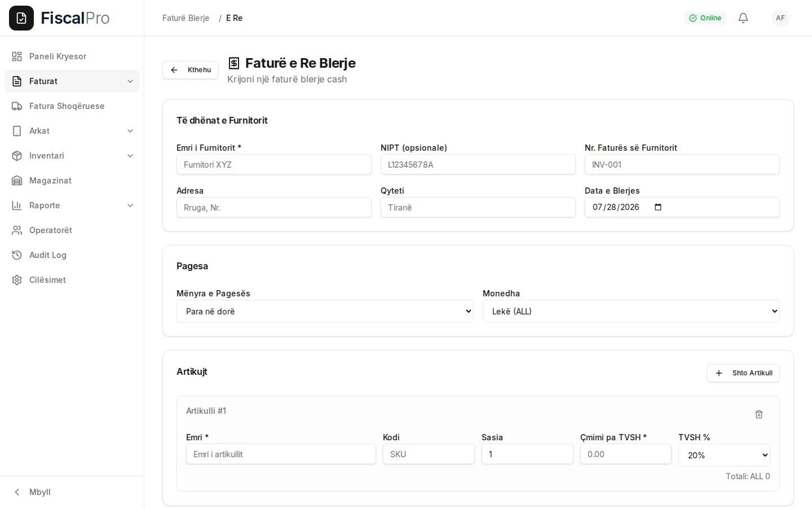Click Shto Artikull button
The width and height of the screenshot is (812, 508).
(x=743, y=373)
